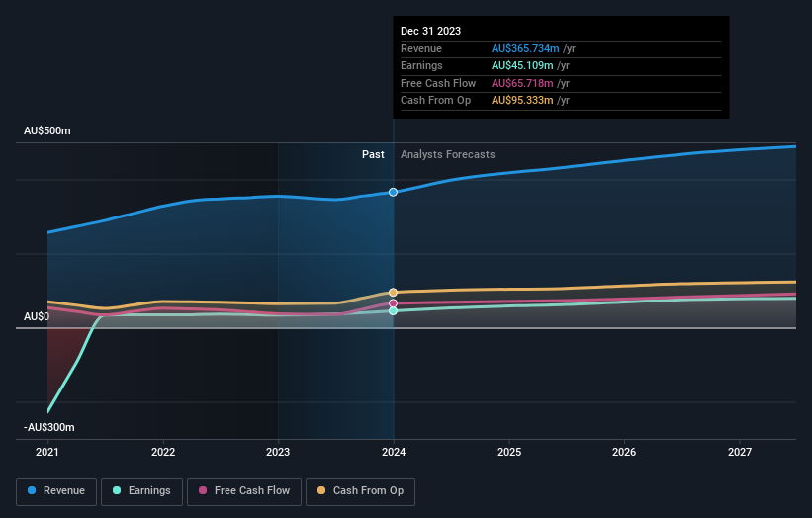Click the AU$365.734m revenue value
The width and height of the screenshot is (812, 518).
(525, 48)
